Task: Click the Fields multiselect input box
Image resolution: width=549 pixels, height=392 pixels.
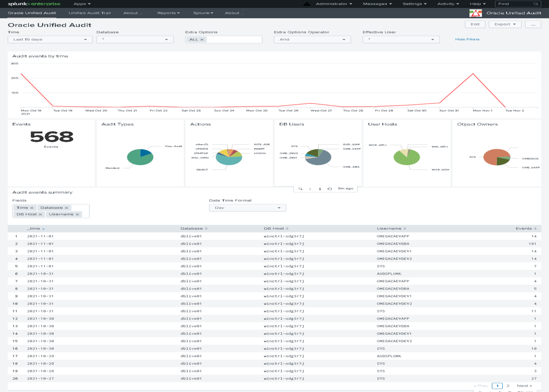Action: coord(51,211)
